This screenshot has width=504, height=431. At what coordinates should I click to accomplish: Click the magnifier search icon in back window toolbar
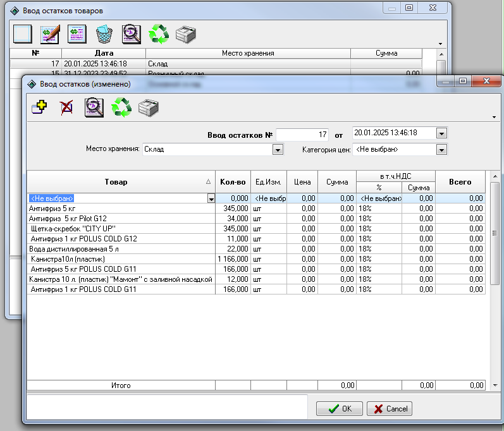(x=131, y=34)
